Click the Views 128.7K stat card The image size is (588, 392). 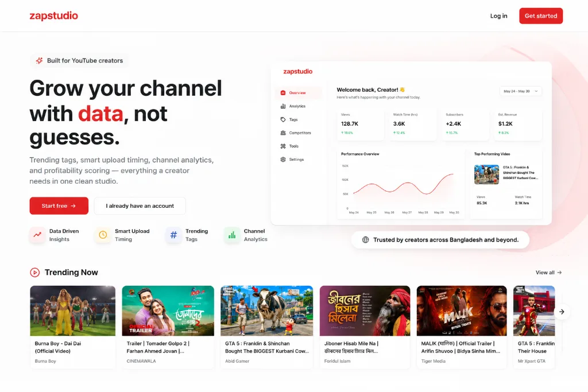(361, 125)
